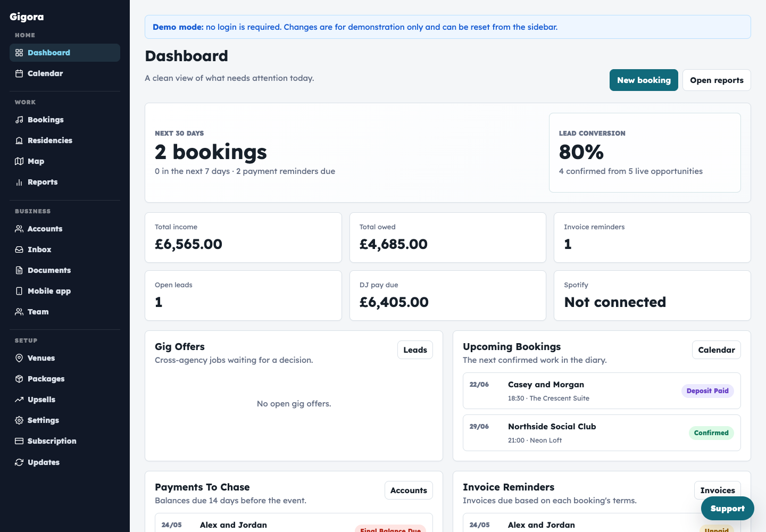This screenshot has width=766, height=532.
Task: Click Calendar button in Upcoming Bookings
Action: [716, 350]
